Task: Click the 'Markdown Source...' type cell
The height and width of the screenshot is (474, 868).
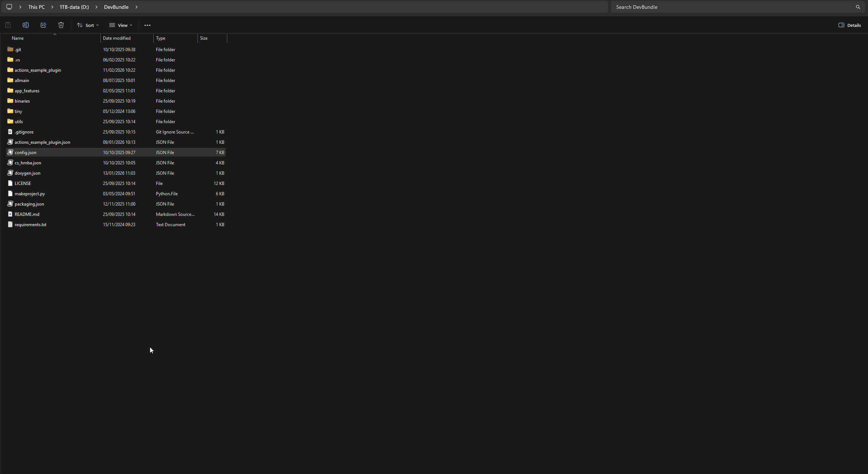Action: click(x=175, y=214)
